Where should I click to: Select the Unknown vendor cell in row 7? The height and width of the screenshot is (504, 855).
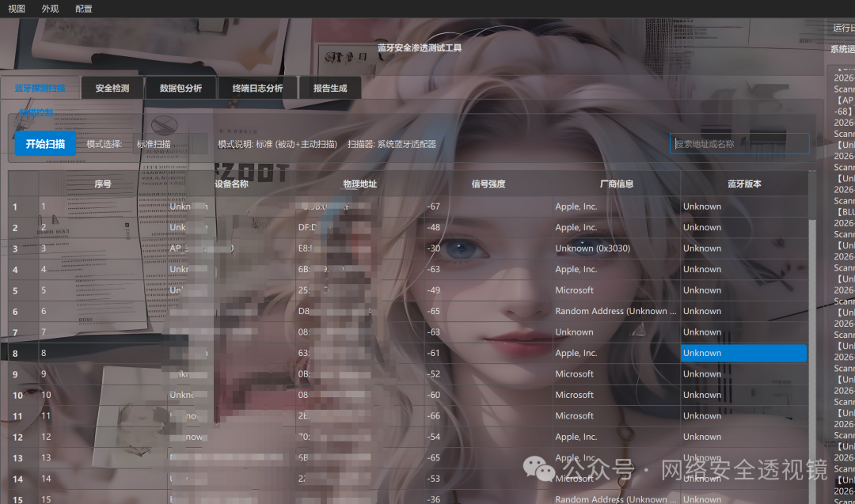pos(616,332)
